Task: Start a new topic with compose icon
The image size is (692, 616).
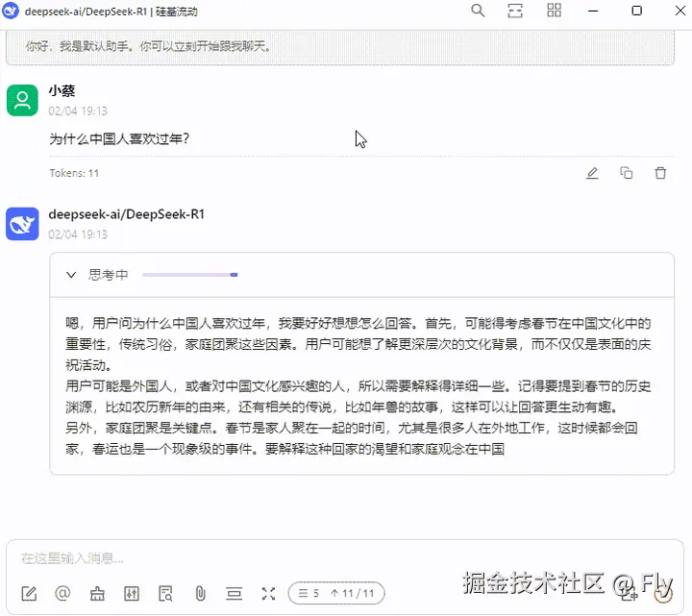Action: coord(29,594)
